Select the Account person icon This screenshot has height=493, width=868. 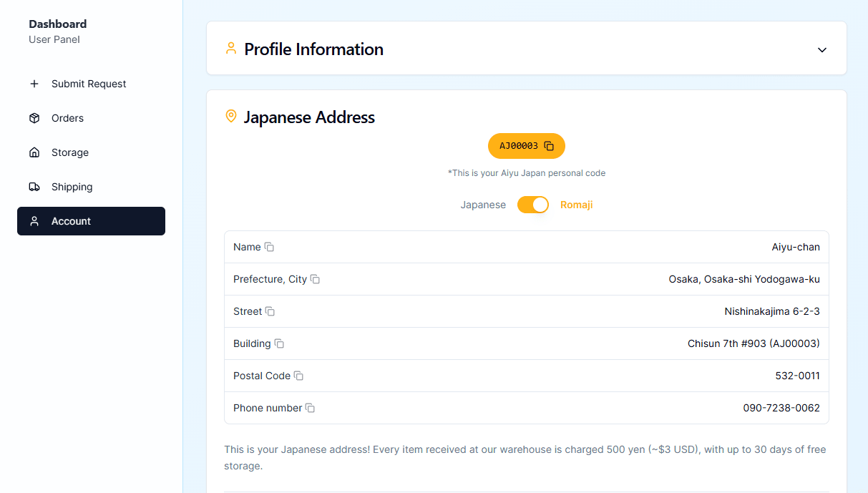tap(34, 221)
